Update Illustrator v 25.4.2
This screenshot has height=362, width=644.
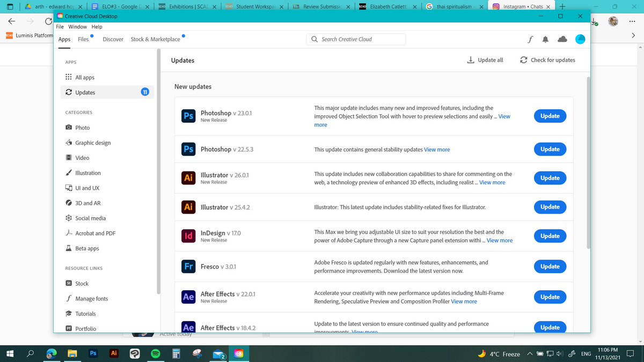550,206
